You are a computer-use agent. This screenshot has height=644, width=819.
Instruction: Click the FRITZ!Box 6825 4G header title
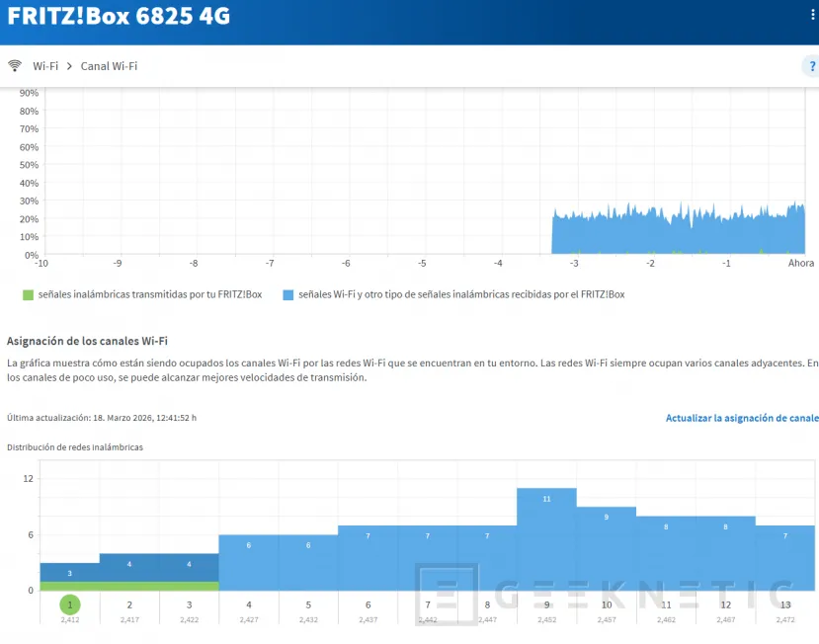click(x=119, y=16)
